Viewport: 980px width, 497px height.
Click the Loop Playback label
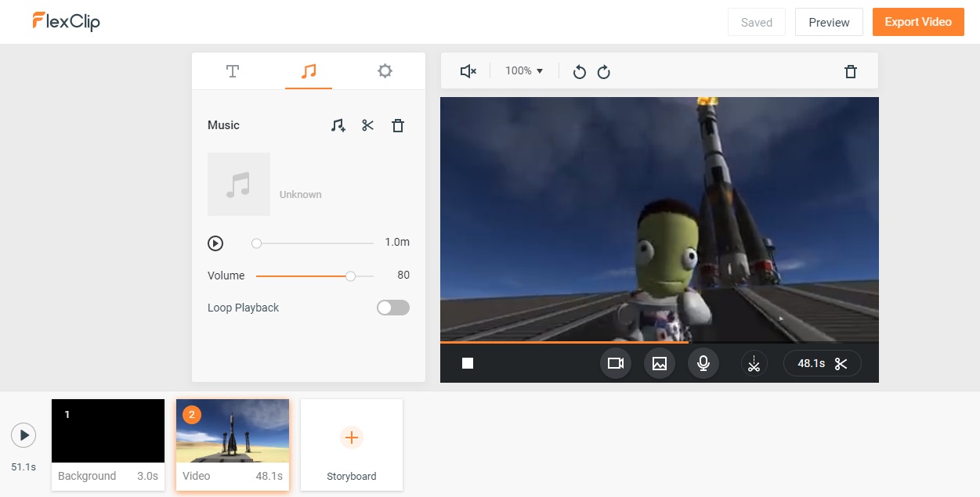(243, 308)
